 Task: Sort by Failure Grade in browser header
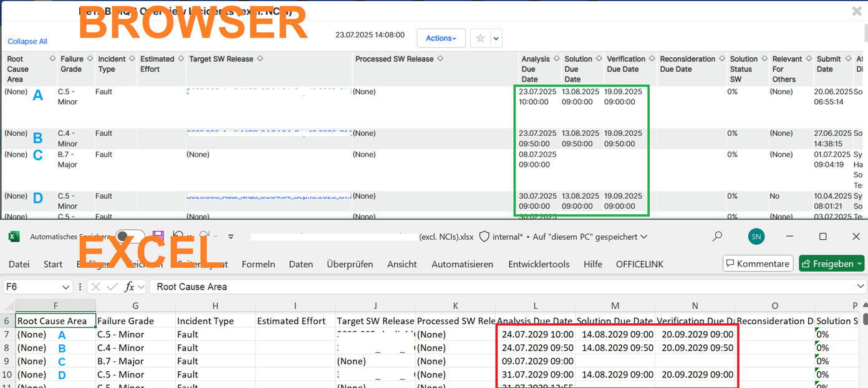[x=90, y=59]
